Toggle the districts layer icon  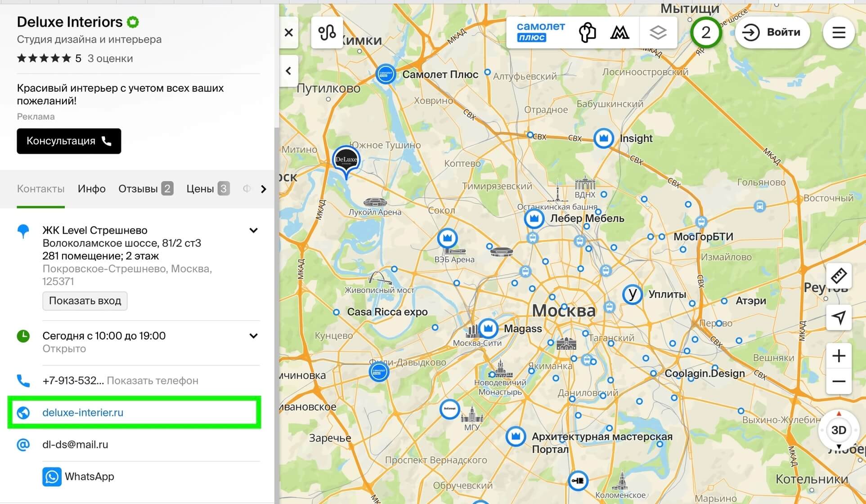[x=587, y=32]
